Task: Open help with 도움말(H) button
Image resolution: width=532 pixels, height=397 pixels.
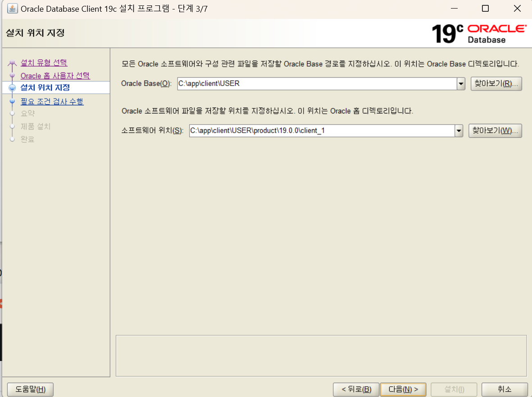Action: tap(30, 389)
